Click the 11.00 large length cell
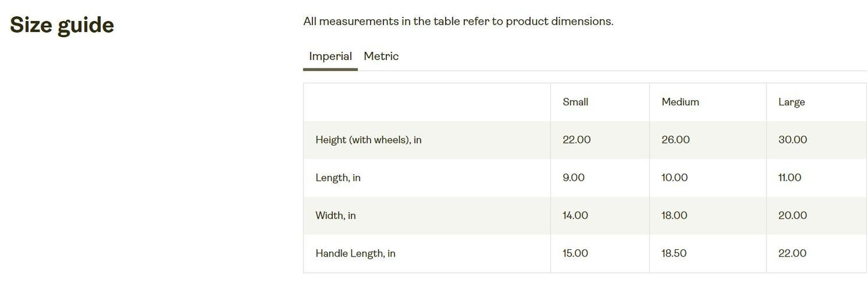Screen dimensions: 868x304 point(789,178)
